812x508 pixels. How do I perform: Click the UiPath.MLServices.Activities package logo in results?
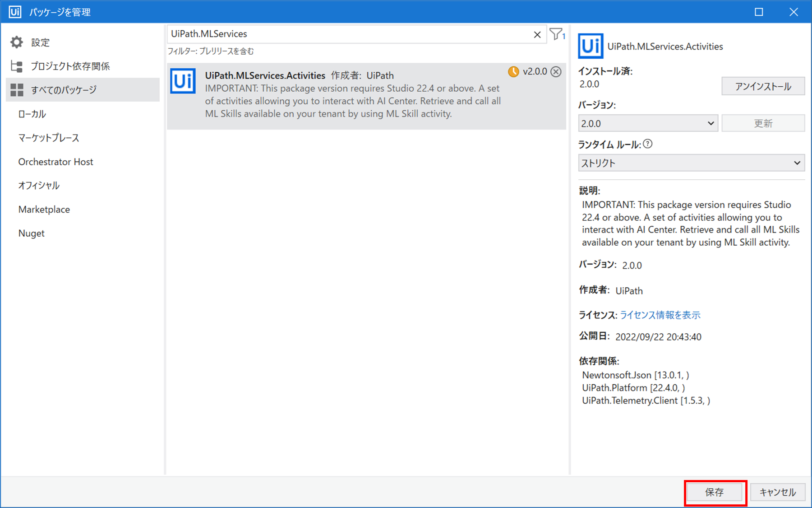click(183, 81)
